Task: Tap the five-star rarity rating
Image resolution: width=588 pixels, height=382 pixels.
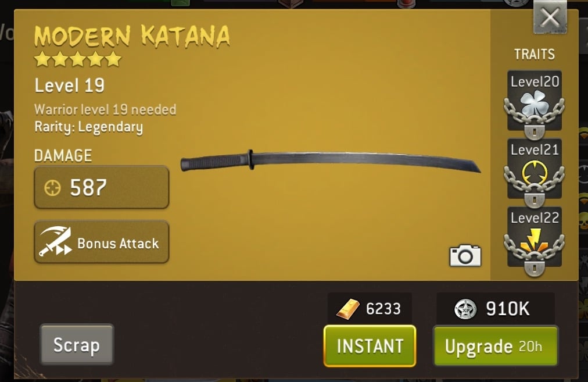Action: pyautogui.click(x=78, y=59)
